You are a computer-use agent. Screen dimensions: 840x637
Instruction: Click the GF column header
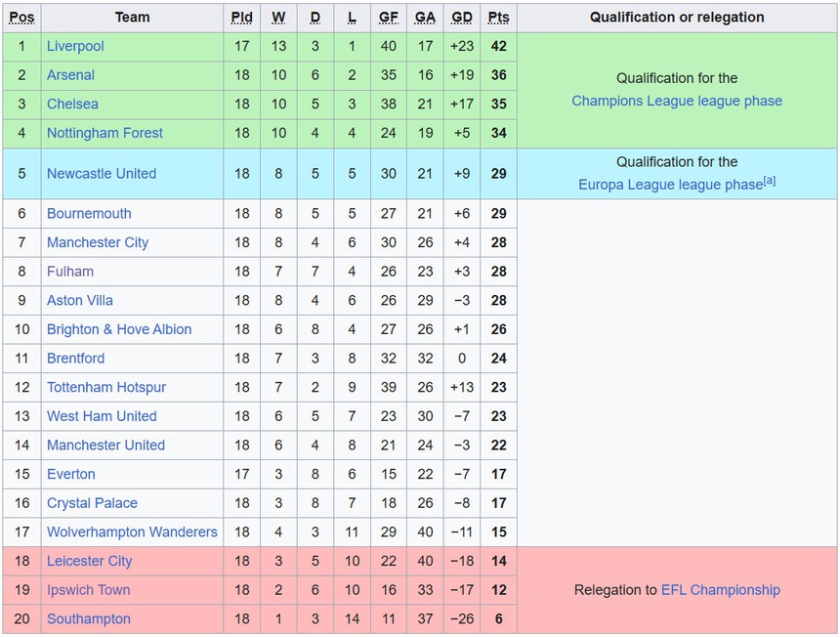point(389,18)
